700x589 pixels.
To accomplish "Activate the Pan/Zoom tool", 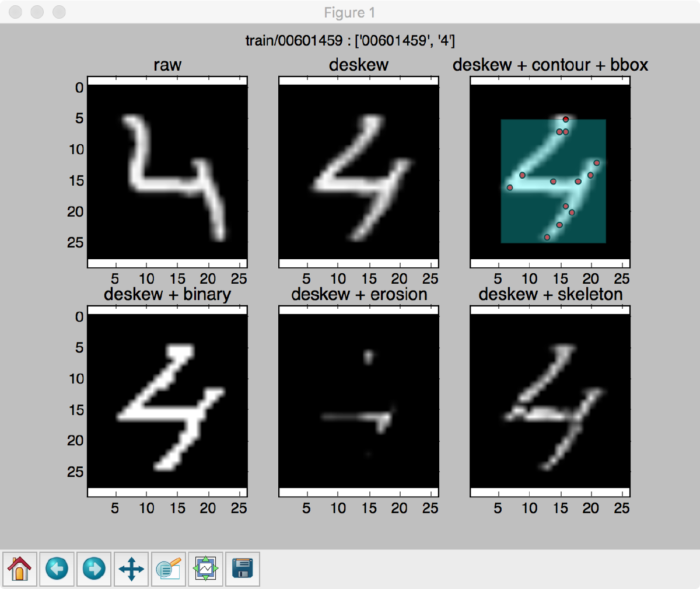I will (131, 569).
